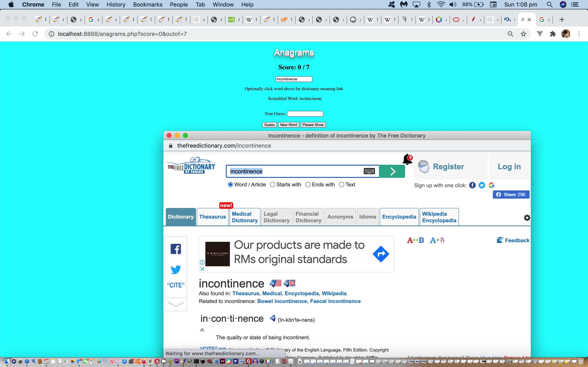
Task: Click the Facebook share icon in sidebar
Action: point(175,249)
